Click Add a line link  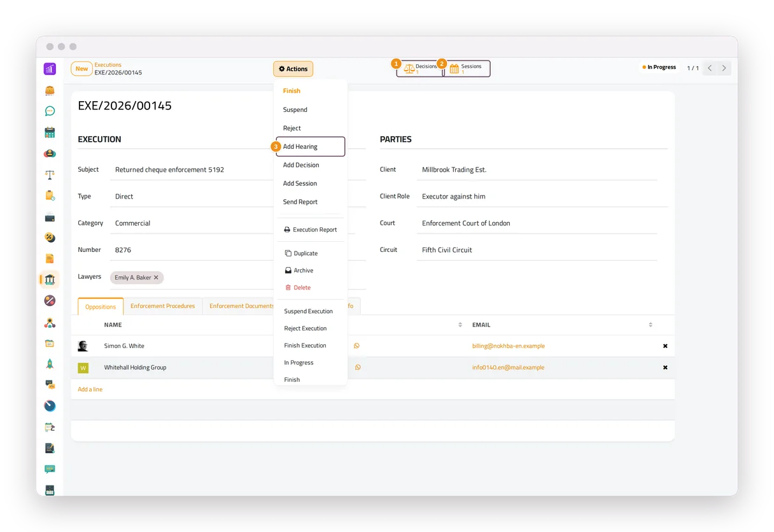click(x=90, y=389)
